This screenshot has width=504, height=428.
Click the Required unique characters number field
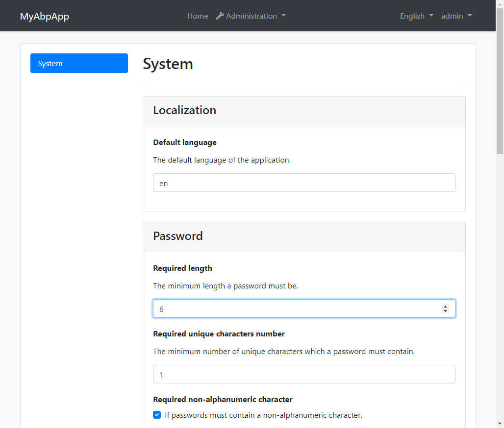(x=304, y=374)
